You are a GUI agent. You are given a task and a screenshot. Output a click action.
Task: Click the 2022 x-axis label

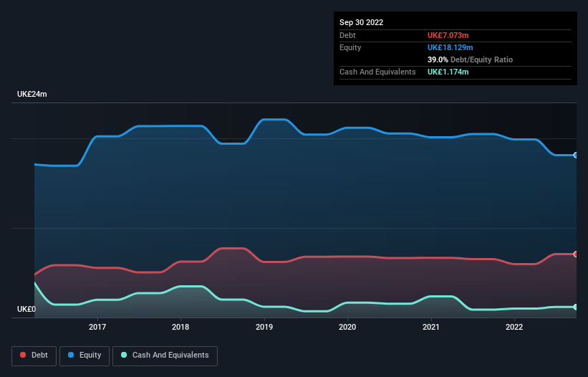[514, 327]
